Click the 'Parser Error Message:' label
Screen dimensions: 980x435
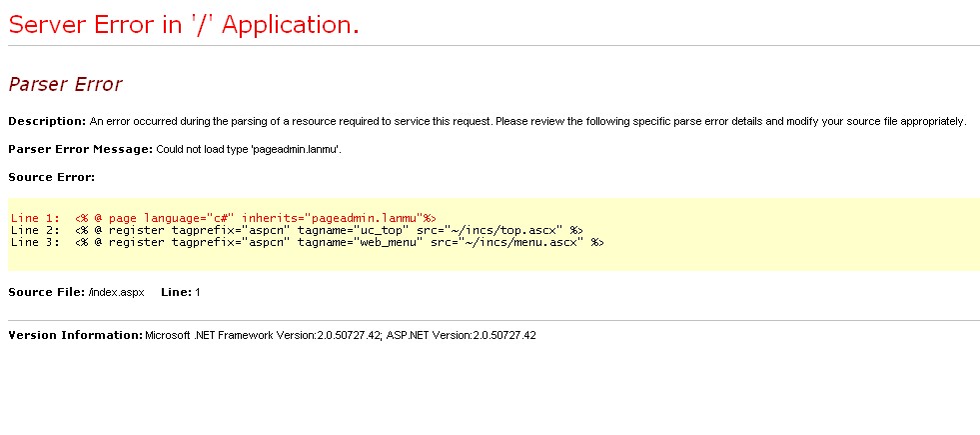[x=80, y=149]
